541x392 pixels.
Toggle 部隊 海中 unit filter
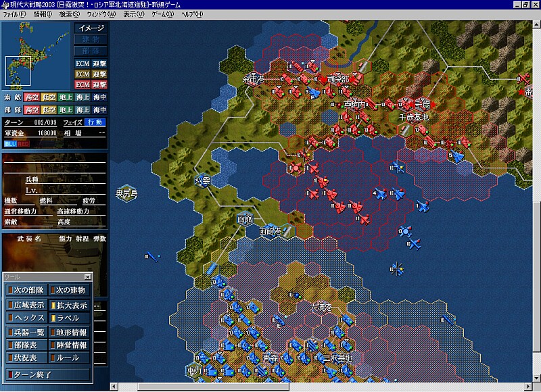[x=99, y=109]
